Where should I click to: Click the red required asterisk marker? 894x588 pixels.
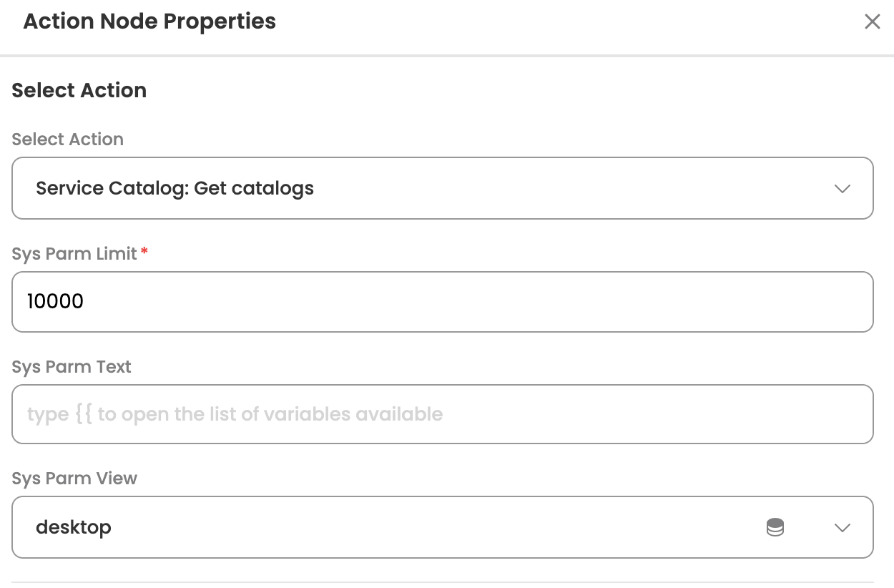(144, 252)
